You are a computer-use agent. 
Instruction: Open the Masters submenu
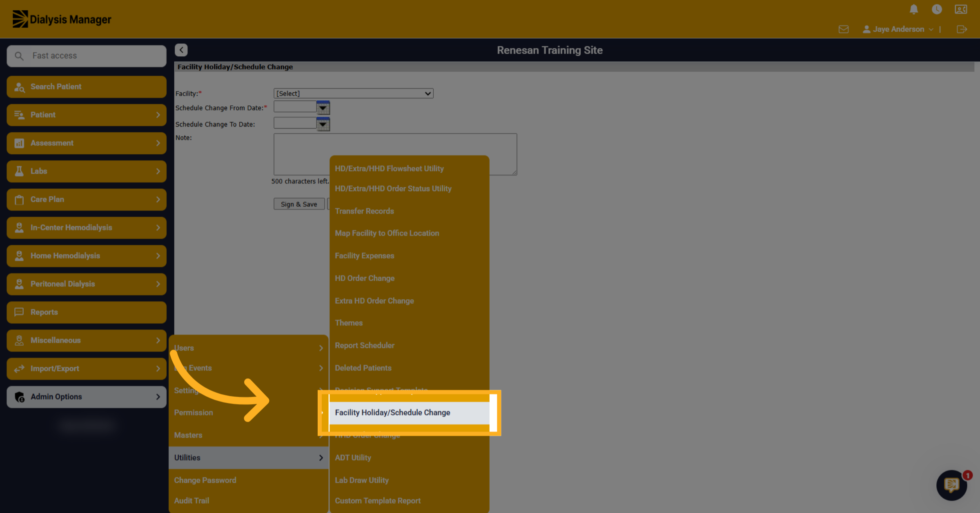[x=249, y=435]
